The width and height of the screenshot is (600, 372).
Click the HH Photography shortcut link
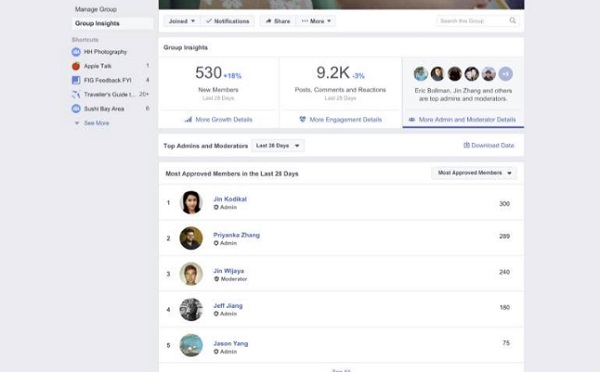pyautogui.click(x=105, y=52)
